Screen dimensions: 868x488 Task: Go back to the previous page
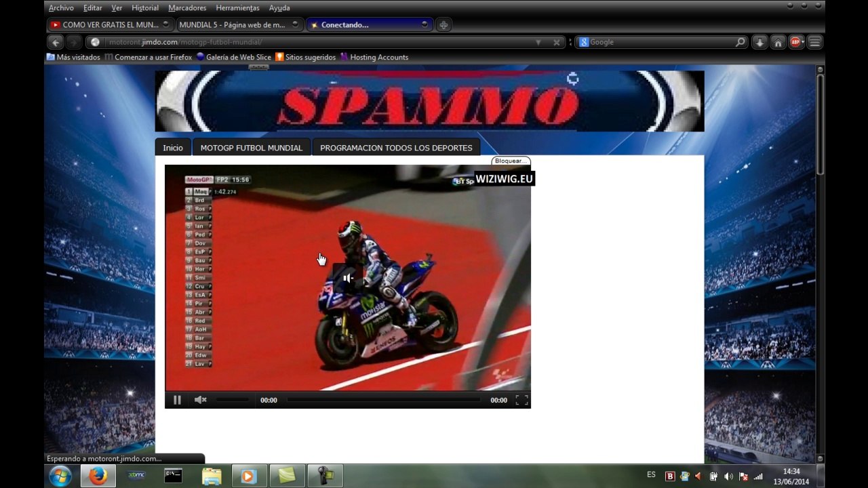click(56, 42)
